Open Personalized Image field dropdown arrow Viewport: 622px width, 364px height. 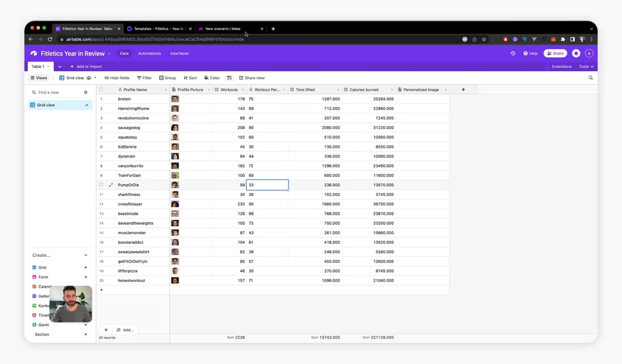point(446,90)
